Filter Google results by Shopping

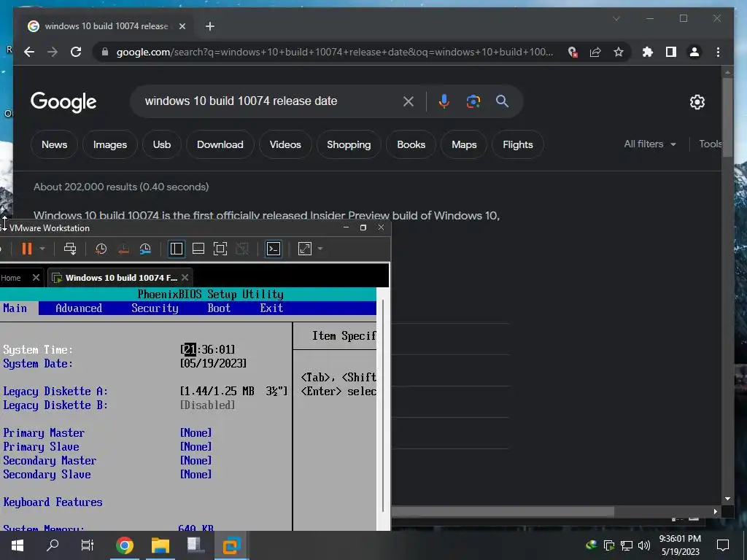coord(349,144)
